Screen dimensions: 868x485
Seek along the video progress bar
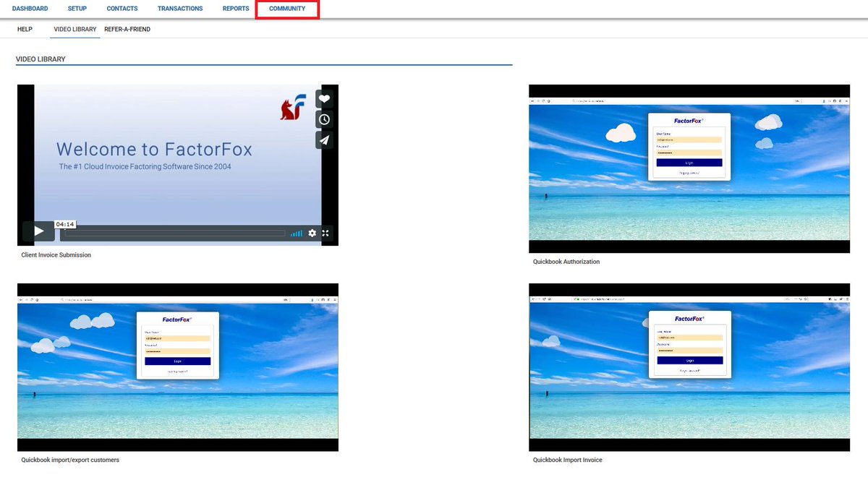coord(174,233)
